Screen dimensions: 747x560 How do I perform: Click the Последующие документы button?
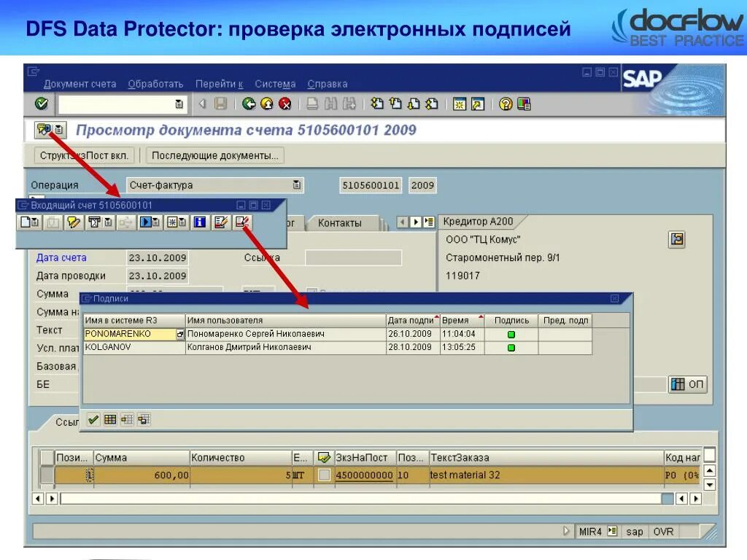click(215, 156)
